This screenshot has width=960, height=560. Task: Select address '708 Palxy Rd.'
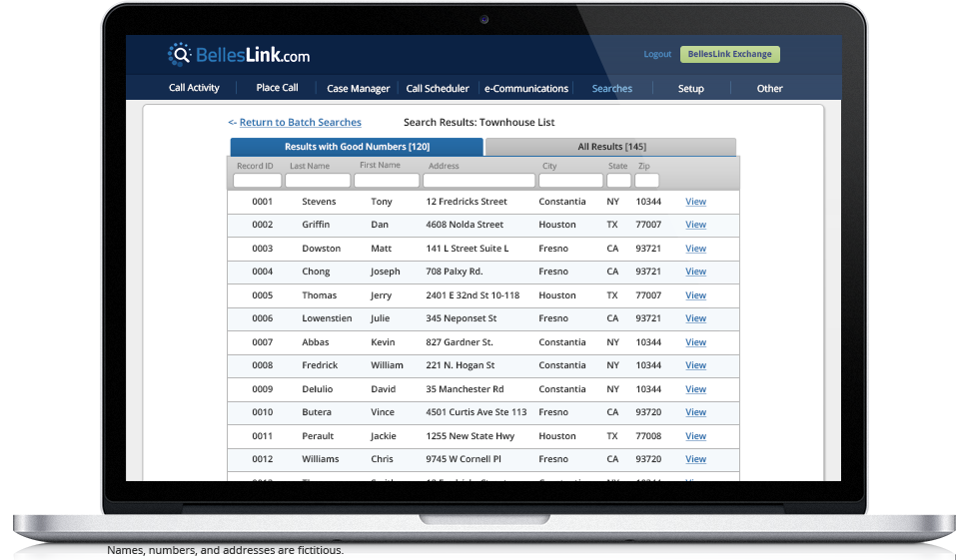point(455,272)
